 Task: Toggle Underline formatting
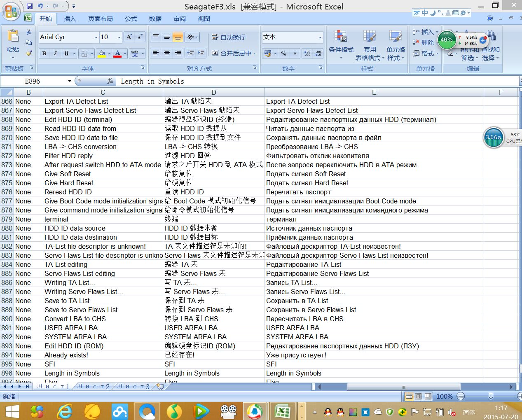(x=66, y=54)
